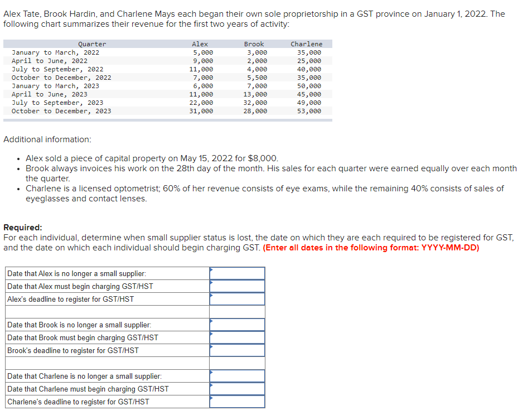The width and height of the screenshot is (518, 420).
Task: Click the 'July to September, 2022' row label
Action: click(57, 69)
